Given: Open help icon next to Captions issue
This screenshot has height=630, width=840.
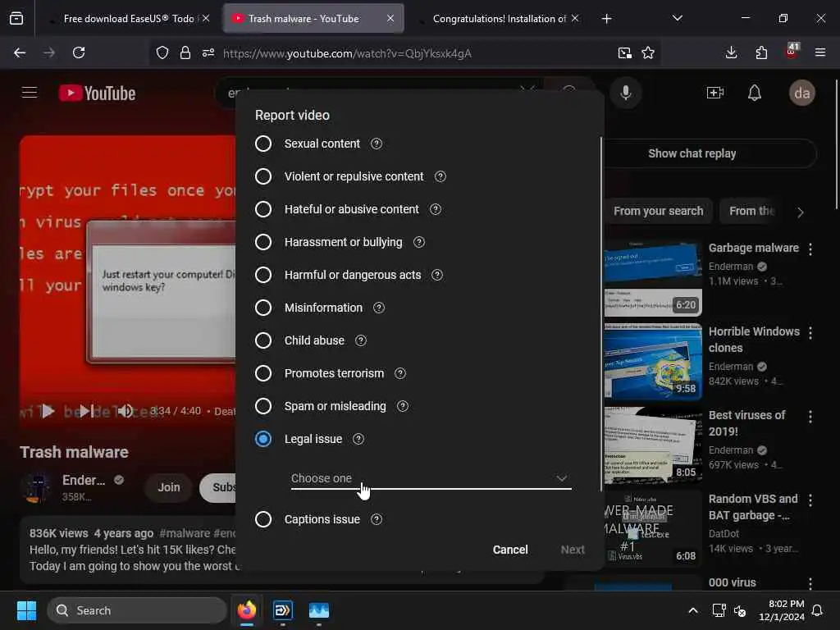Looking at the screenshot, I should pos(377,519).
